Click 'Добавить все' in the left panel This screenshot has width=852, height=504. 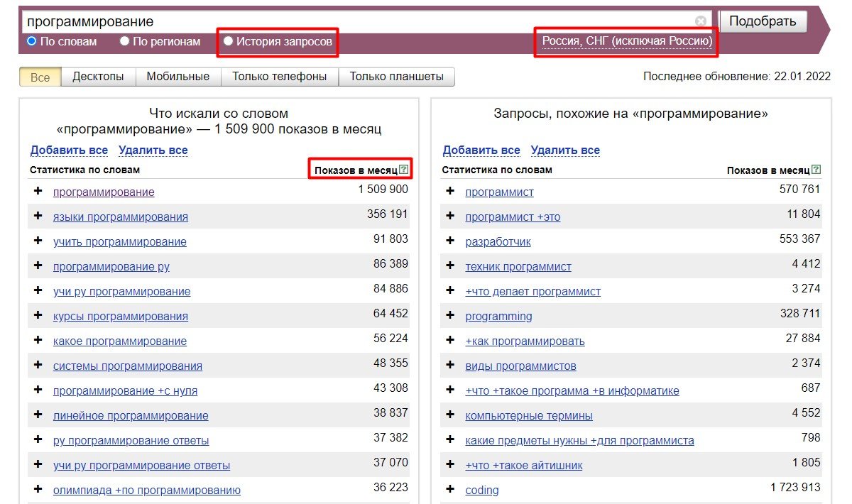pos(69,150)
